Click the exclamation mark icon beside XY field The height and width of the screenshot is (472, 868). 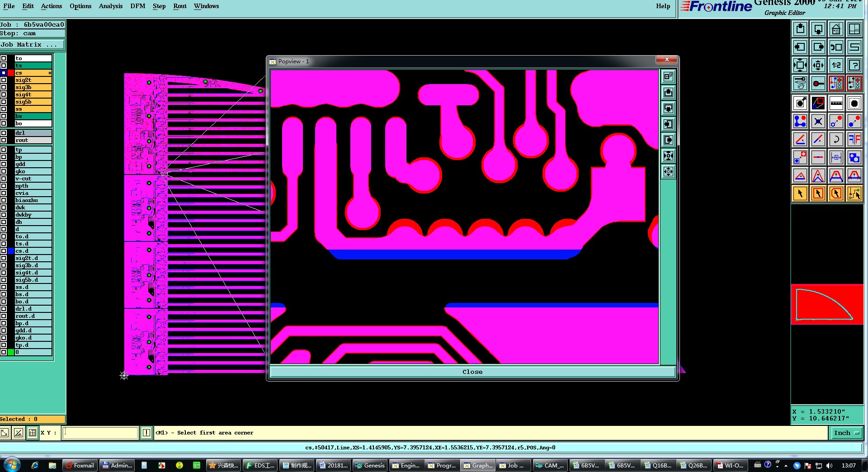click(146, 433)
